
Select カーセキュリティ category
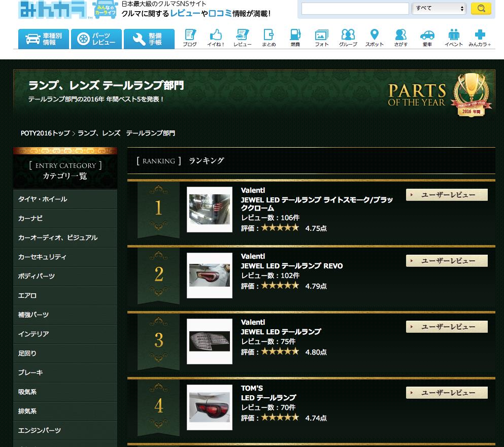click(x=65, y=257)
